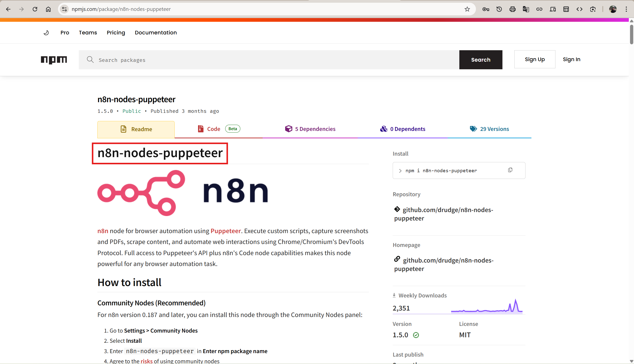Focus the Search packages input field
The width and height of the screenshot is (634, 364).
point(269,60)
